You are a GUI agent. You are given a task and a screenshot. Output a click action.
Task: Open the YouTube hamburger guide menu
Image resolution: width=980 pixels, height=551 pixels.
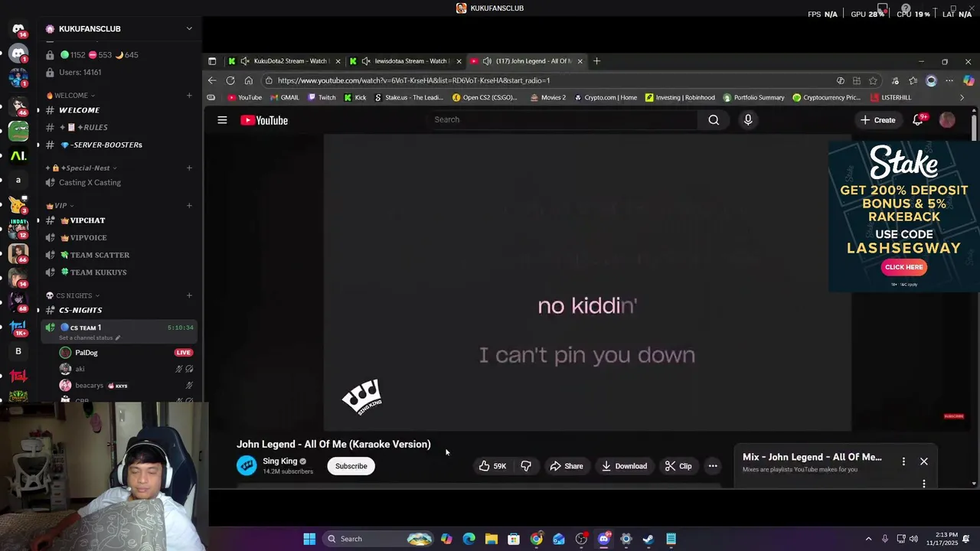click(x=222, y=120)
